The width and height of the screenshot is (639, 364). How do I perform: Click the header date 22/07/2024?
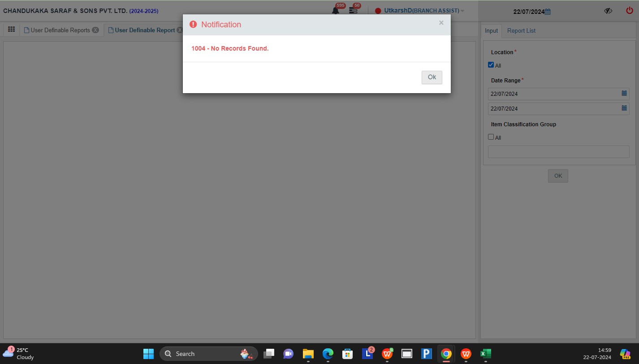click(x=529, y=12)
